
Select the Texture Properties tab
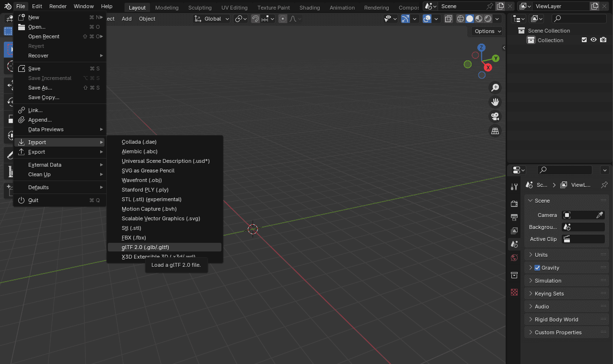[x=514, y=292]
